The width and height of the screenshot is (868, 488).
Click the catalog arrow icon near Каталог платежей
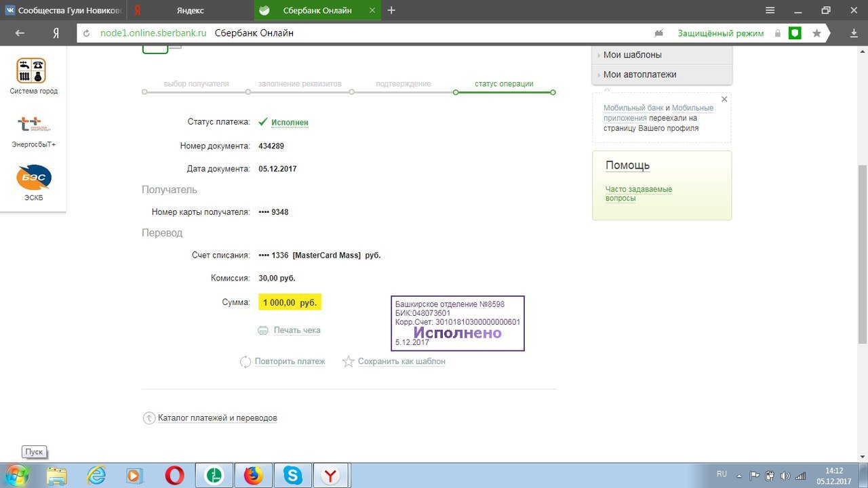pos(149,418)
